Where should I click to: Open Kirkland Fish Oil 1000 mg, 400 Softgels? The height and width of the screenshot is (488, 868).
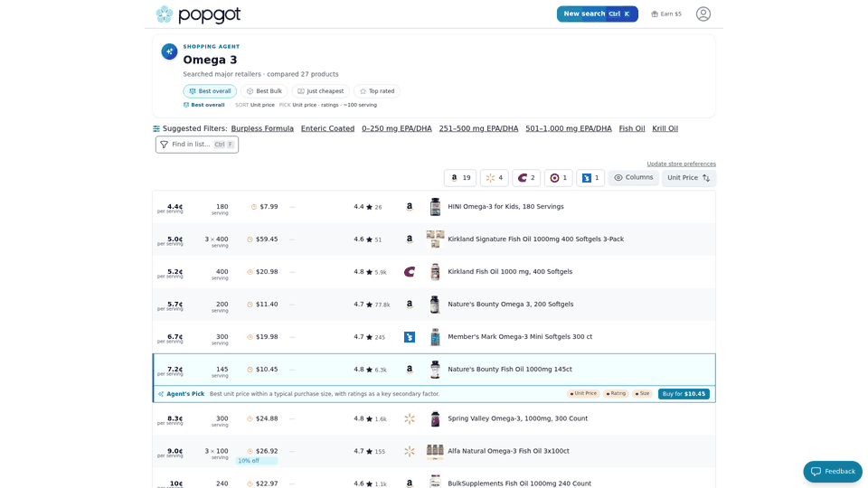click(510, 272)
